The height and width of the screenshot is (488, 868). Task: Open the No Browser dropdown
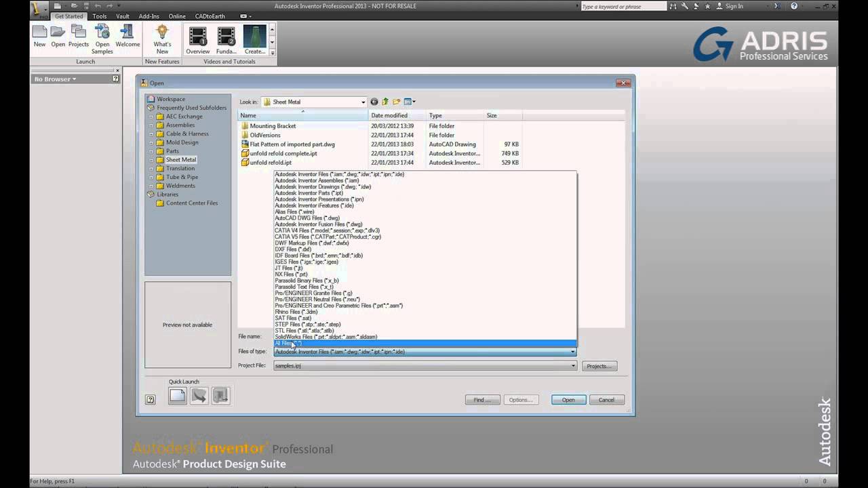55,79
